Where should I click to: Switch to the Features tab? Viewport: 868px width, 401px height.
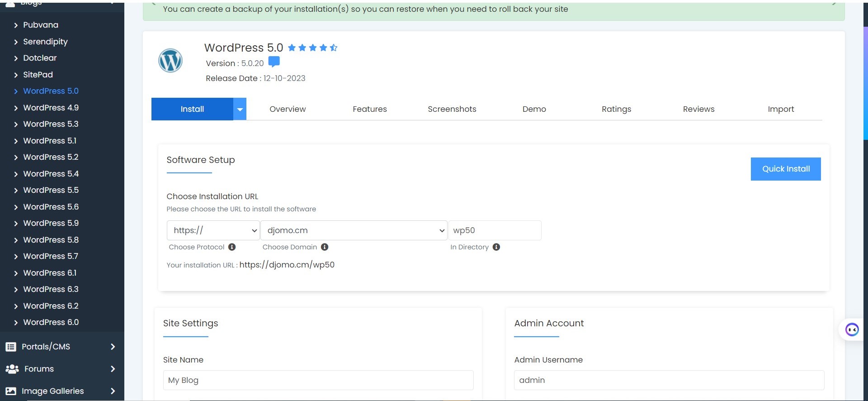coord(370,109)
